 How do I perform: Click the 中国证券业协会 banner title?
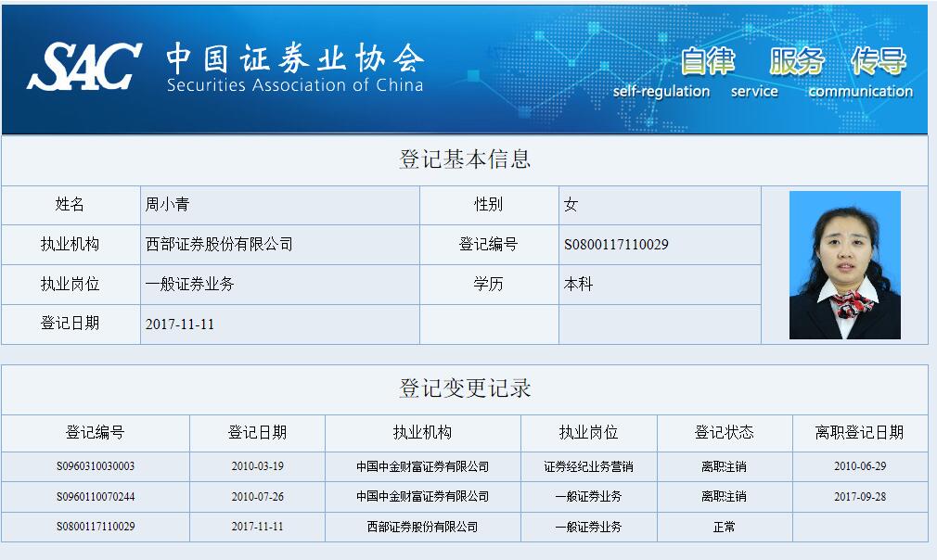click(295, 57)
